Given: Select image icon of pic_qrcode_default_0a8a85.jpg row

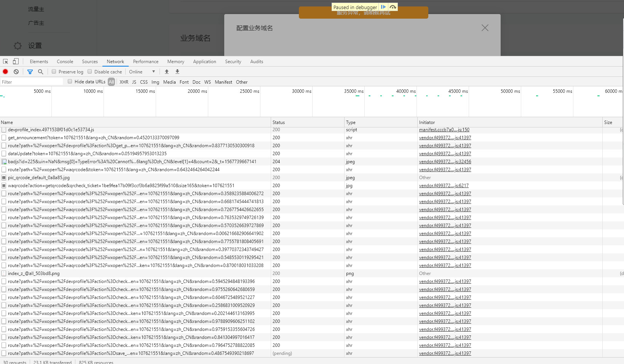Looking at the screenshot, I should click(4, 178).
